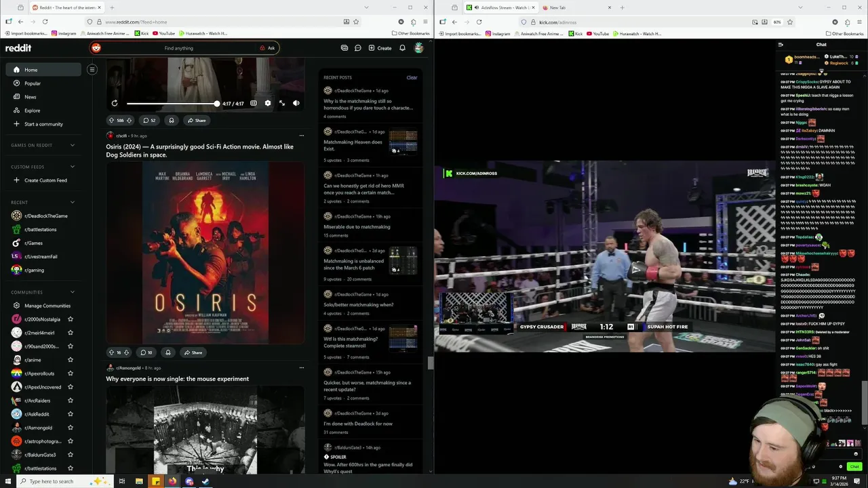868x488 pixels.
Task: Open settings gear on the Reddit video player
Action: coord(268,103)
